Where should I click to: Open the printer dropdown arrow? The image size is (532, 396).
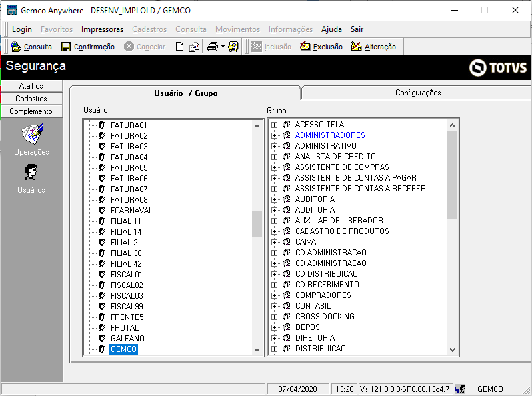point(223,47)
